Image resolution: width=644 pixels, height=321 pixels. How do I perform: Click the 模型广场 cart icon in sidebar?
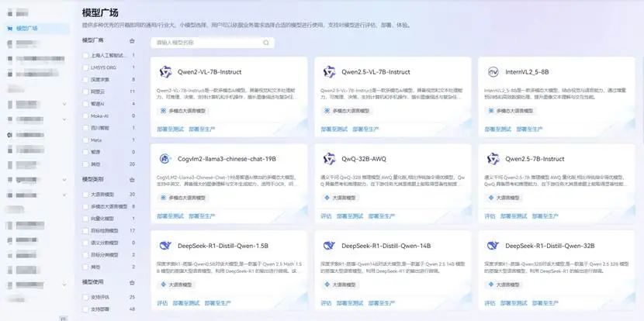(x=9, y=29)
